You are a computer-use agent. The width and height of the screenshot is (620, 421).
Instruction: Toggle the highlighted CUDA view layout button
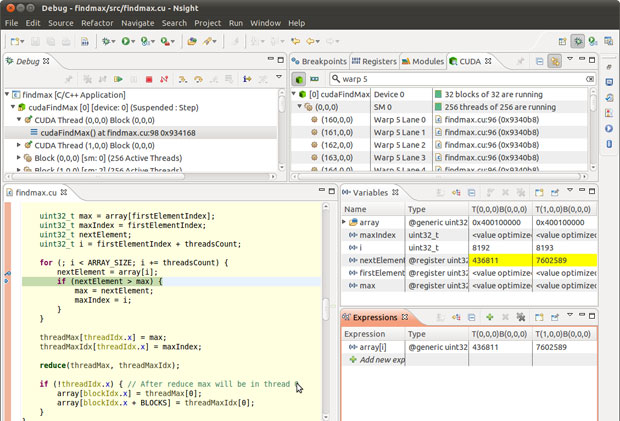pyautogui.click(x=555, y=61)
